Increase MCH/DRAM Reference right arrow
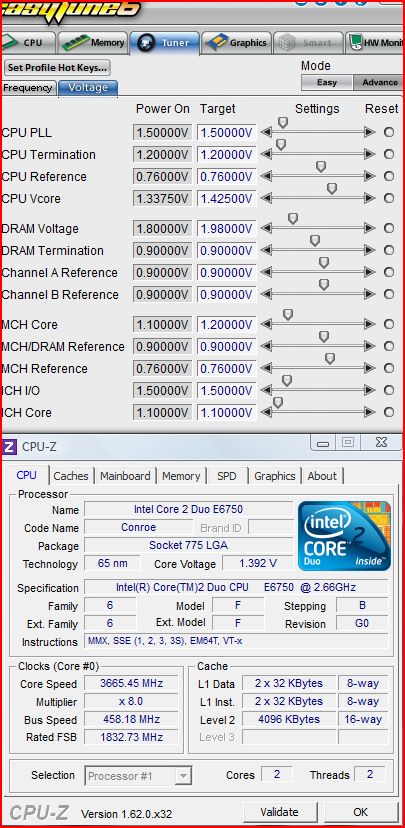Image resolution: width=405 pixels, height=828 pixels. point(370,346)
